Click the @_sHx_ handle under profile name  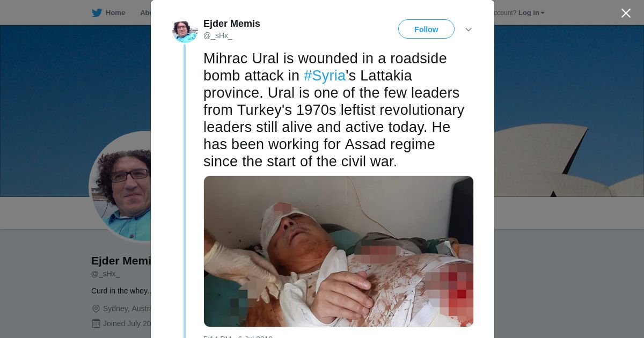(106, 274)
